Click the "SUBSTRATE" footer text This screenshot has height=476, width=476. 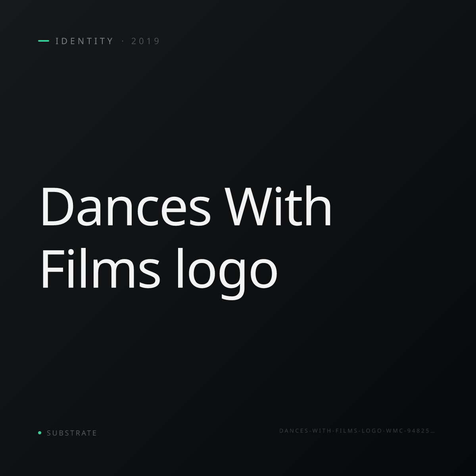[x=72, y=433]
